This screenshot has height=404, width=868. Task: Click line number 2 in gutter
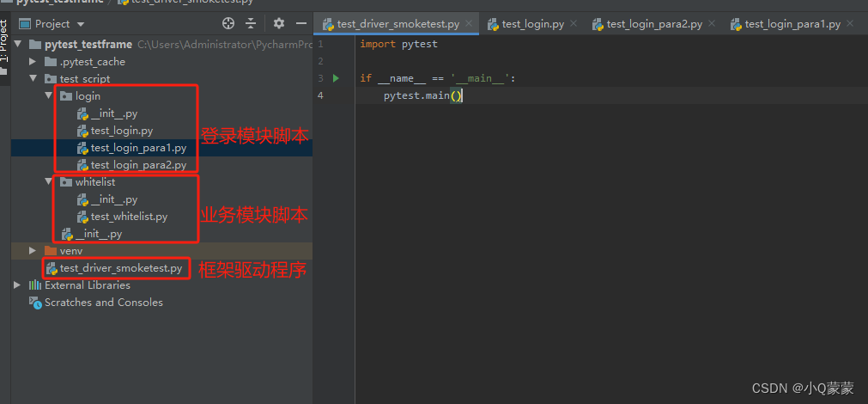pyautogui.click(x=320, y=61)
